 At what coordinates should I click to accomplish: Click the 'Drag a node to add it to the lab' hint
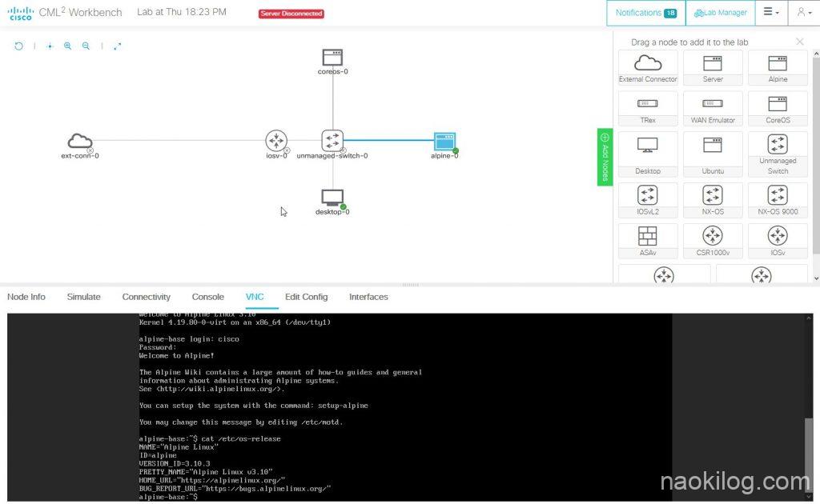coord(689,42)
